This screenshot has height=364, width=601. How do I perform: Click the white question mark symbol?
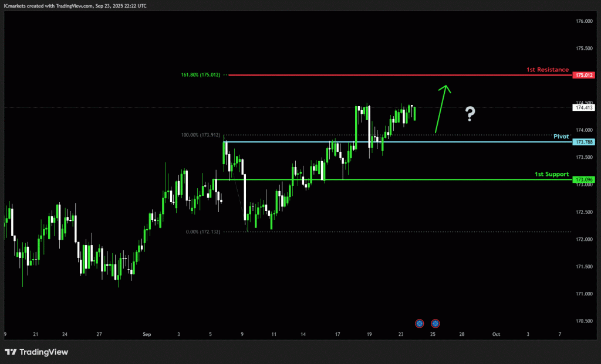click(470, 114)
